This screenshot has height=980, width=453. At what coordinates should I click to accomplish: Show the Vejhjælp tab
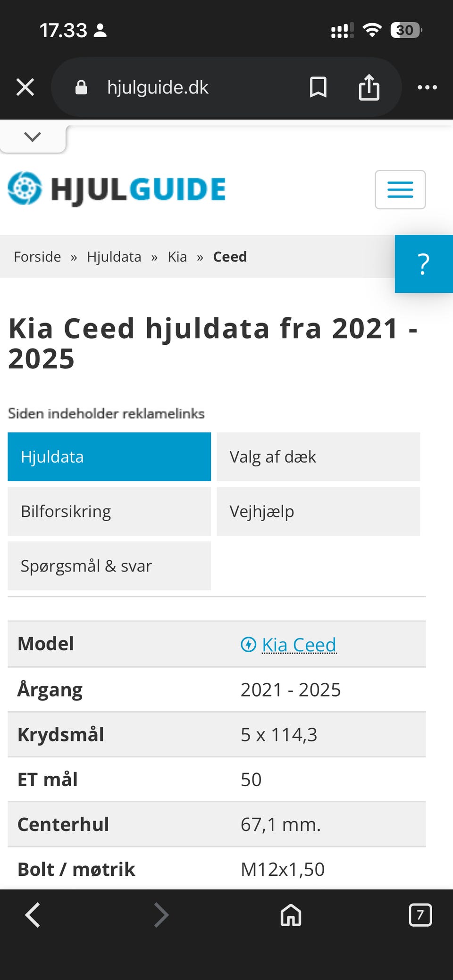click(x=318, y=511)
